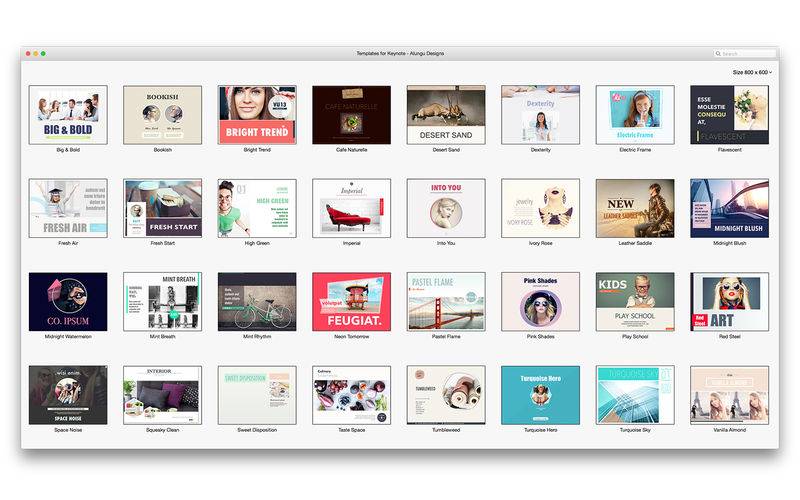Select the Desert Sand template thumbnail
800x500 pixels.
pos(446,115)
